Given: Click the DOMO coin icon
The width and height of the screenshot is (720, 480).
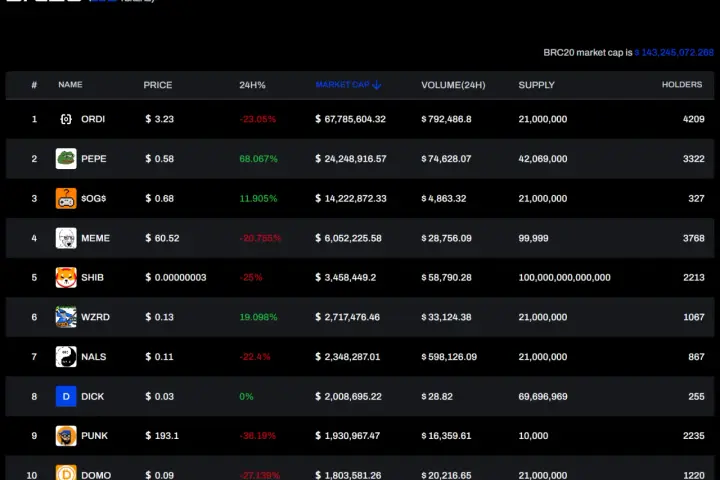Looking at the screenshot, I should tap(66, 473).
